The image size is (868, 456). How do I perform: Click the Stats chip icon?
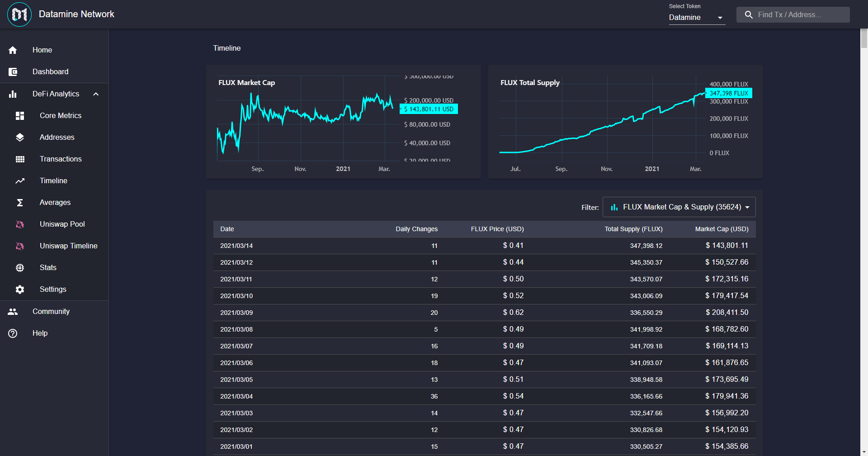pos(20,268)
